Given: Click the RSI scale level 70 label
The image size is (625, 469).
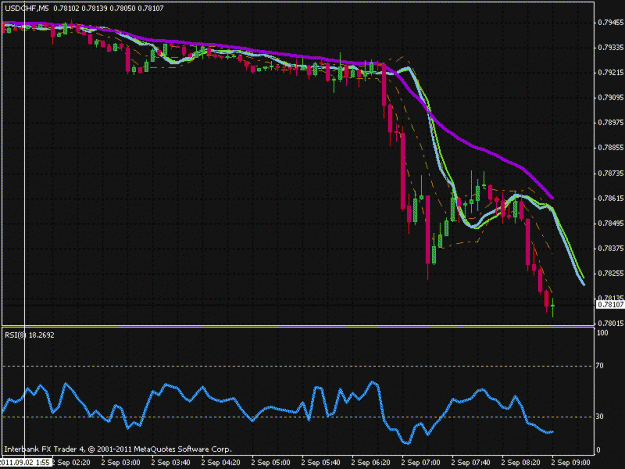Looking at the screenshot, I should [600, 365].
